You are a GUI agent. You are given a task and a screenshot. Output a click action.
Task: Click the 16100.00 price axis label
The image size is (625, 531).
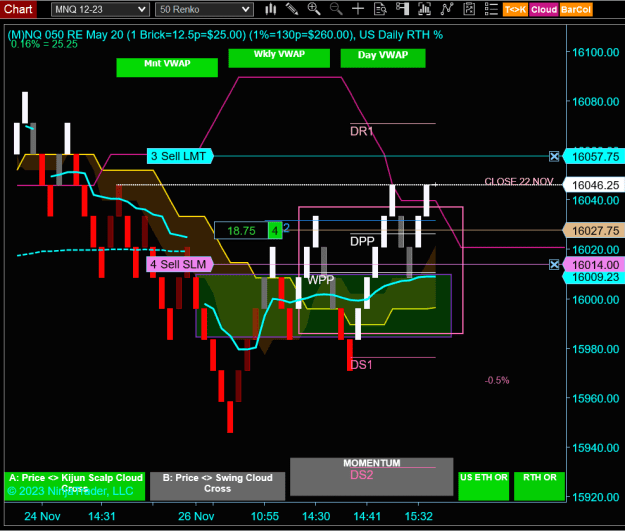point(596,52)
